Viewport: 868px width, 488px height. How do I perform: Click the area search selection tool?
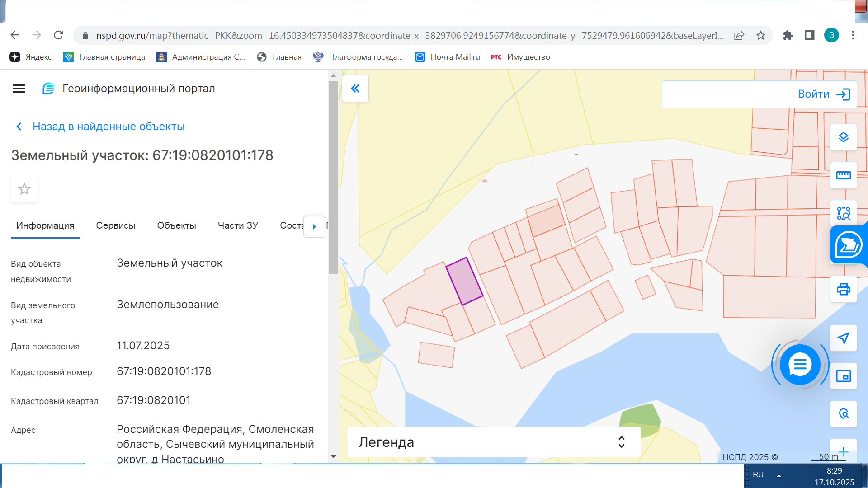pos(843,213)
